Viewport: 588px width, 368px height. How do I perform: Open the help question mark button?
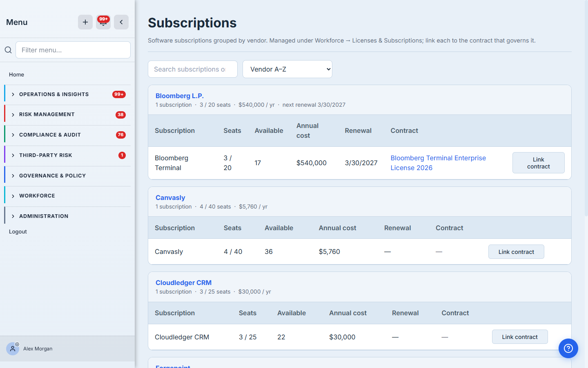tap(568, 348)
